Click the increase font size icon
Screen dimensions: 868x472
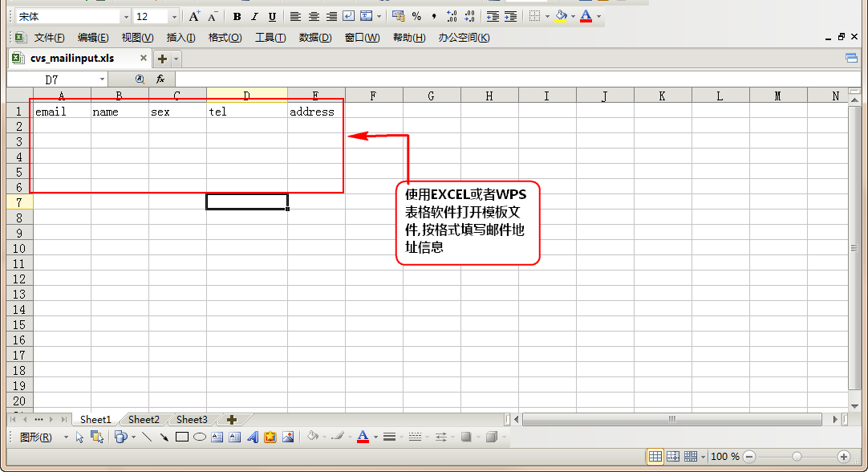(194, 17)
